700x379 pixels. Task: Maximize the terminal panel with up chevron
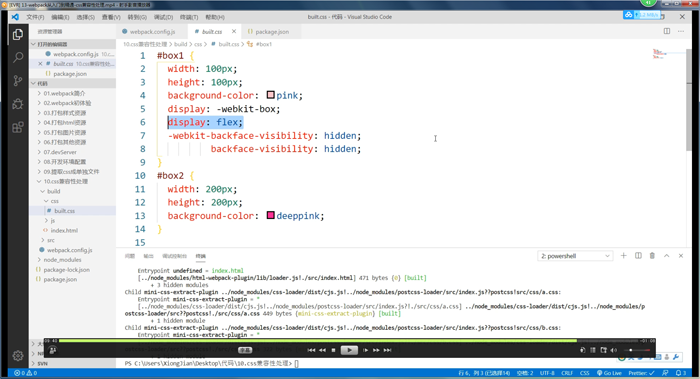[x=667, y=256]
